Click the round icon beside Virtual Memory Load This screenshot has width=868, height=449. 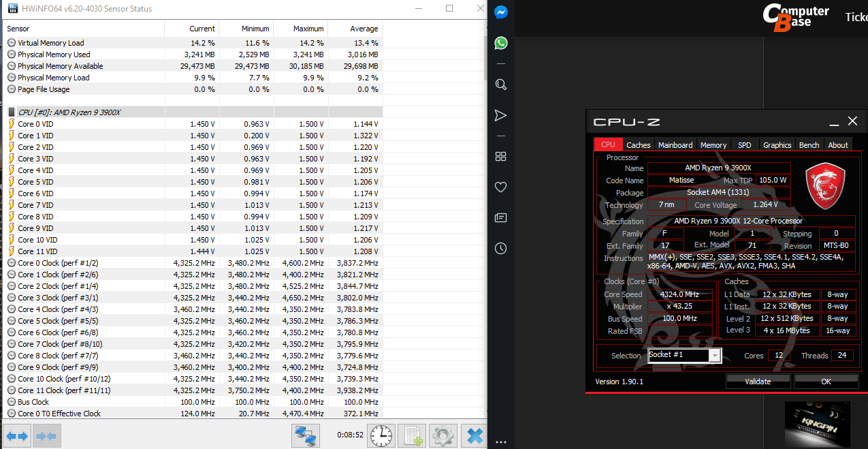pos(12,43)
